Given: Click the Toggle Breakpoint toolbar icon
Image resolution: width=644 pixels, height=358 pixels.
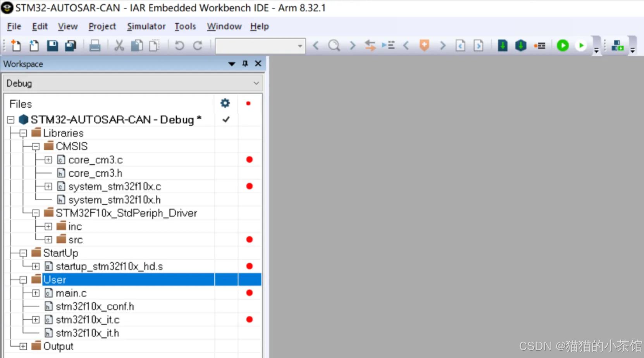Looking at the screenshot, I should (x=539, y=46).
